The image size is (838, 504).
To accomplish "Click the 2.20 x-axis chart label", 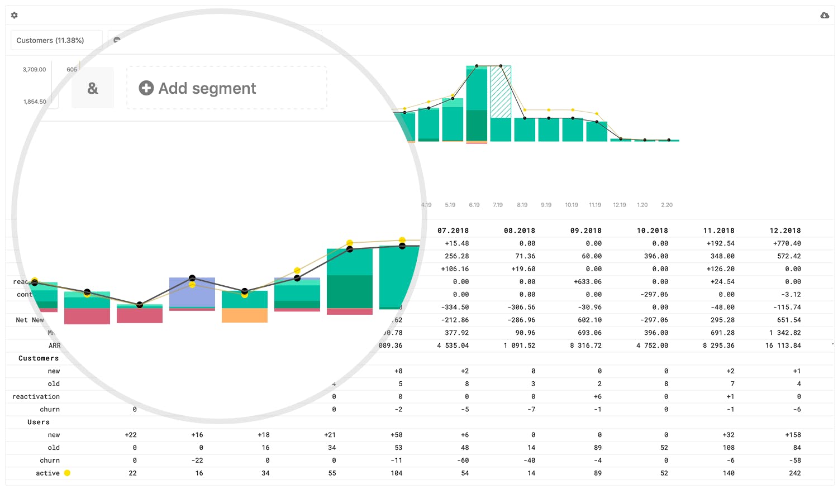I will [x=667, y=205].
